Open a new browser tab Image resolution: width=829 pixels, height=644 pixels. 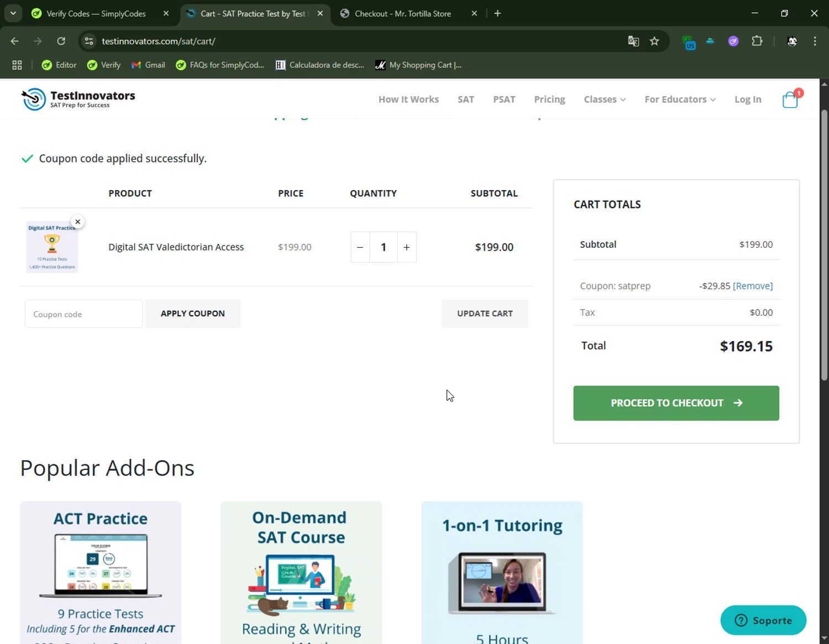[497, 14]
